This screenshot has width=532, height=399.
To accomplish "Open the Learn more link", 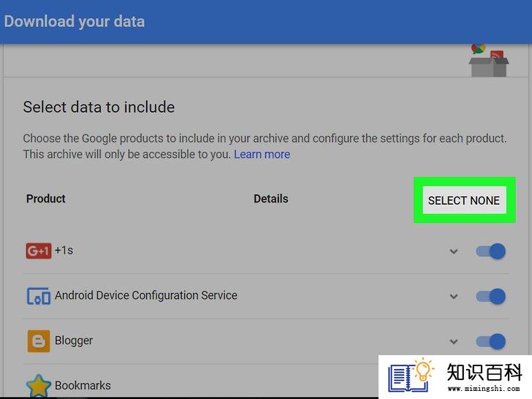I will (x=262, y=154).
